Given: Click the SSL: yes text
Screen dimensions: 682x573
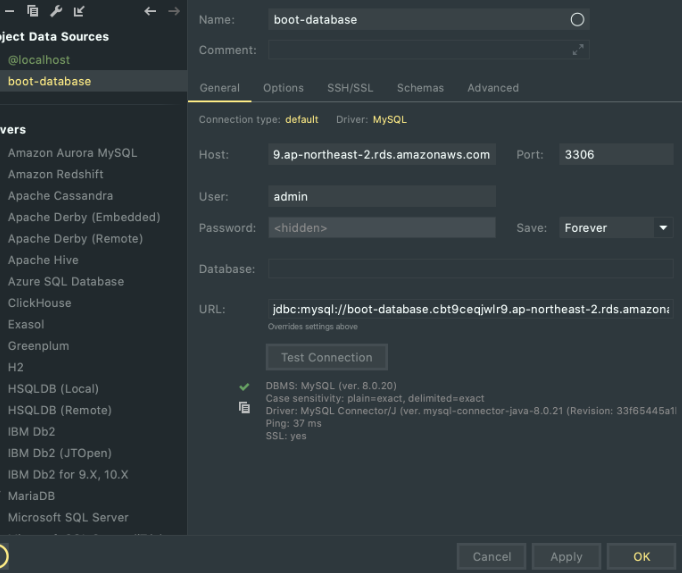Looking at the screenshot, I should tap(286, 436).
